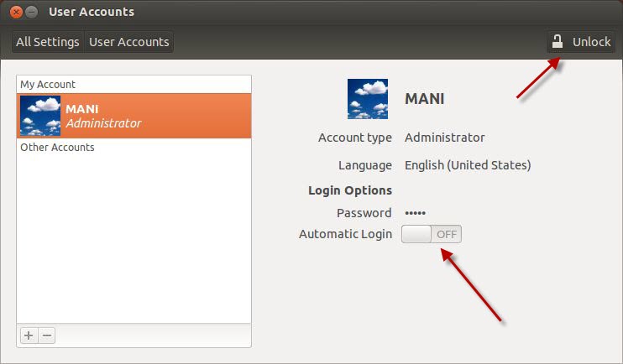Toggle the Automatic Login switch

click(x=432, y=234)
